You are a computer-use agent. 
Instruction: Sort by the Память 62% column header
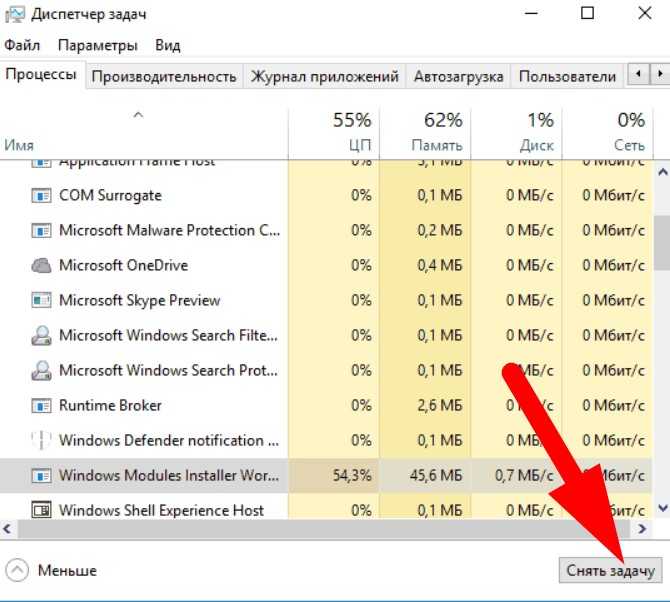(x=425, y=132)
